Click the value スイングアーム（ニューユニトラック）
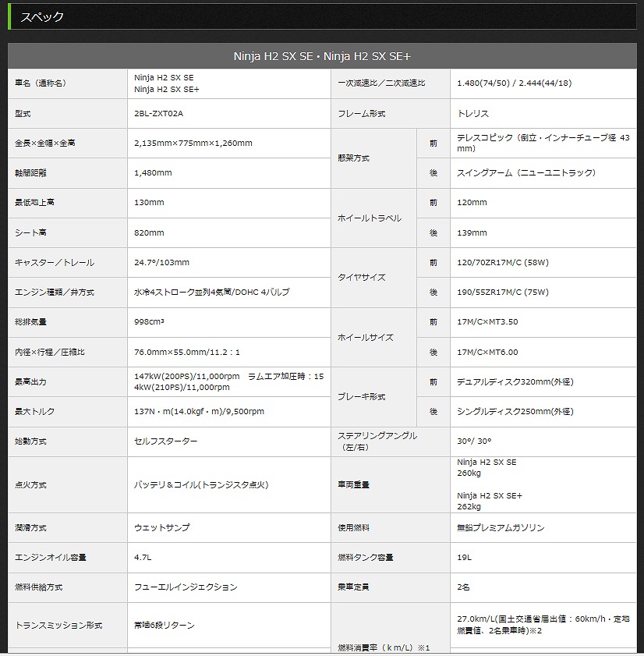The height and width of the screenshot is (656, 644). [526, 173]
